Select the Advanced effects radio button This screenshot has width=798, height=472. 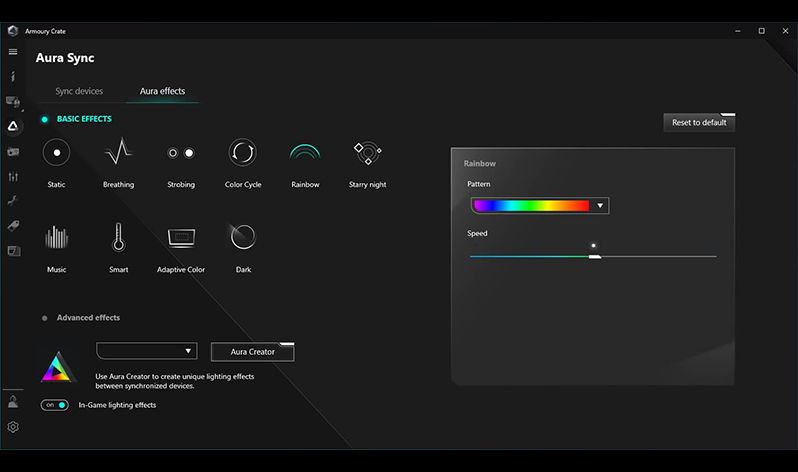(44, 318)
